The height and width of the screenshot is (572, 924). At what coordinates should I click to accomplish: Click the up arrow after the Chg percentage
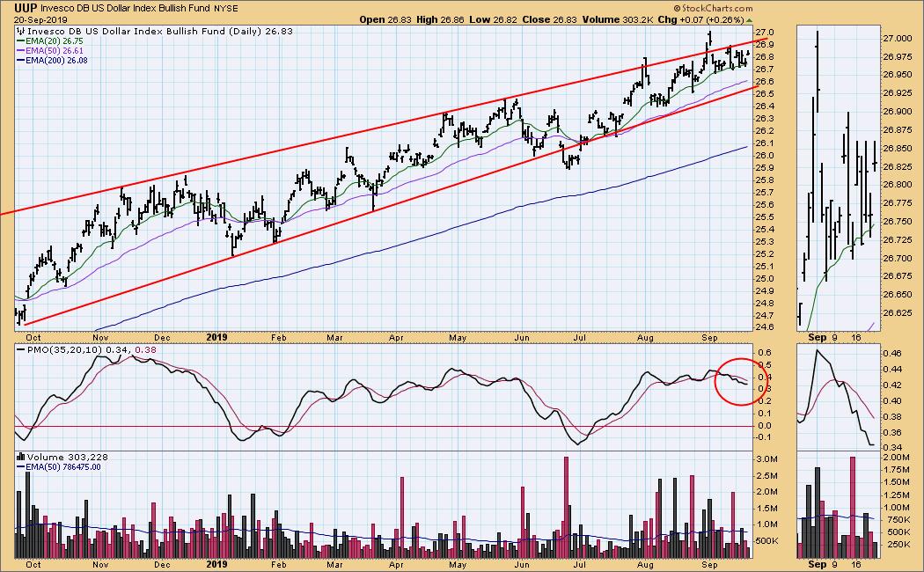pos(748,18)
